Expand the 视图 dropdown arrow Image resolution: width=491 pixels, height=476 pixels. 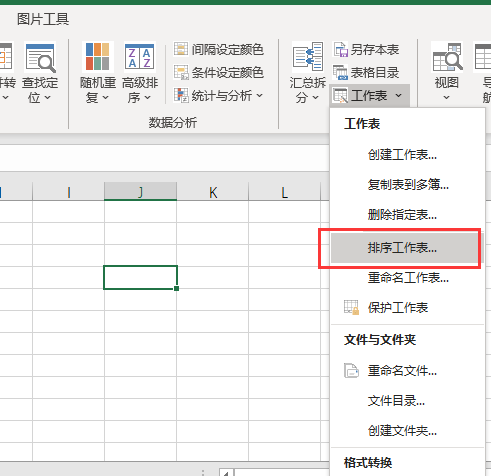pos(447,98)
